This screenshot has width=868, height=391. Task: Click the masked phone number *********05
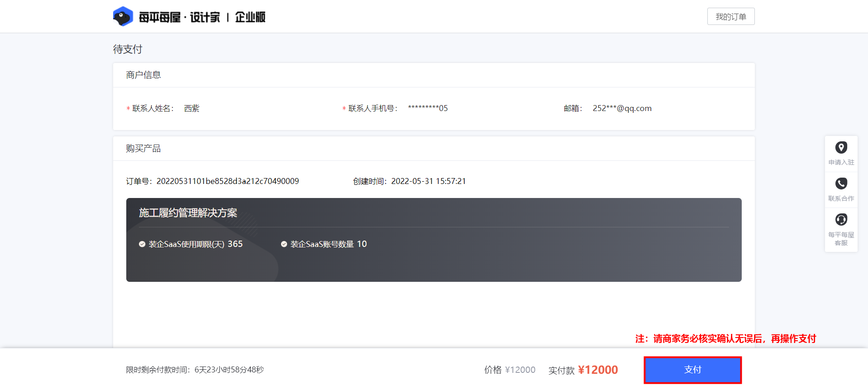428,108
